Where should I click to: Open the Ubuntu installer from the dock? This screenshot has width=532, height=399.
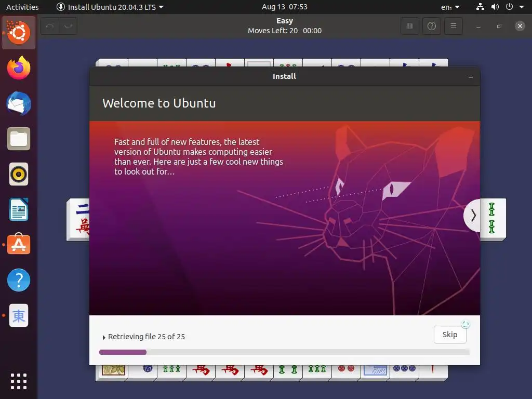point(19,33)
